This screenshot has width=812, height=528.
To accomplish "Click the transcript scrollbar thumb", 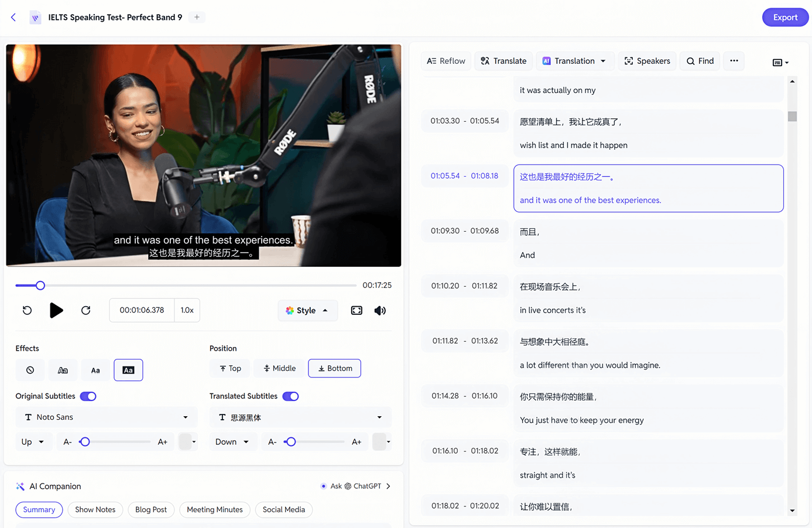I will 792,116.
